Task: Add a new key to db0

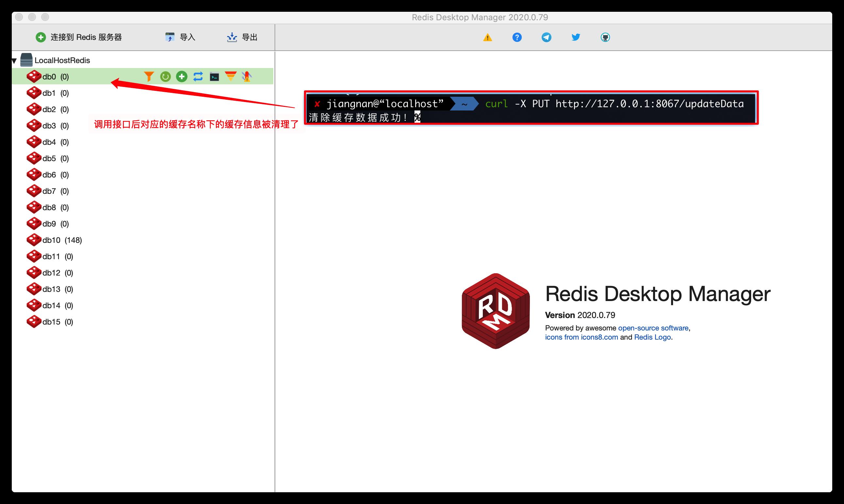Action: click(182, 76)
